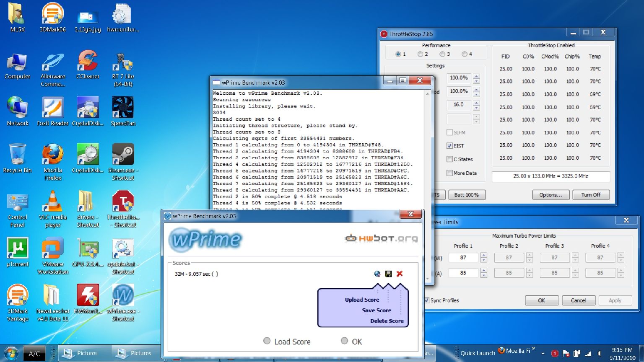
Task: Enable the C States checkbox
Action: click(x=449, y=159)
